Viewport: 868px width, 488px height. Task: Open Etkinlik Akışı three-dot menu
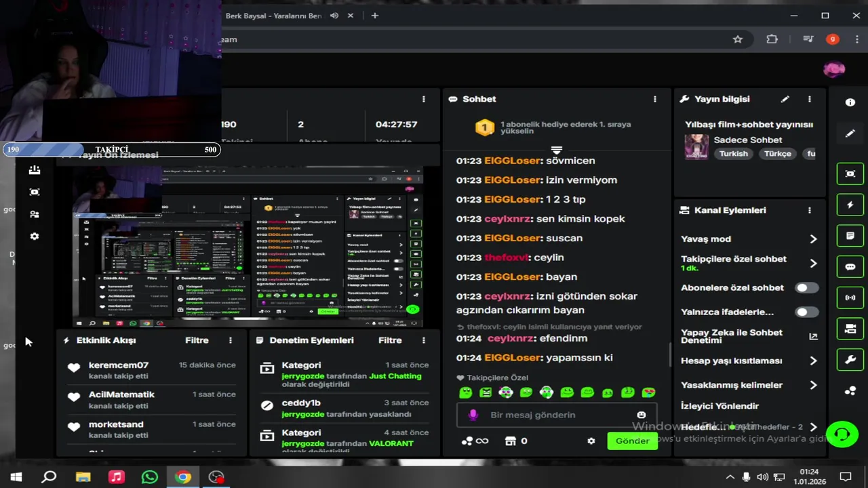click(x=230, y=340)
